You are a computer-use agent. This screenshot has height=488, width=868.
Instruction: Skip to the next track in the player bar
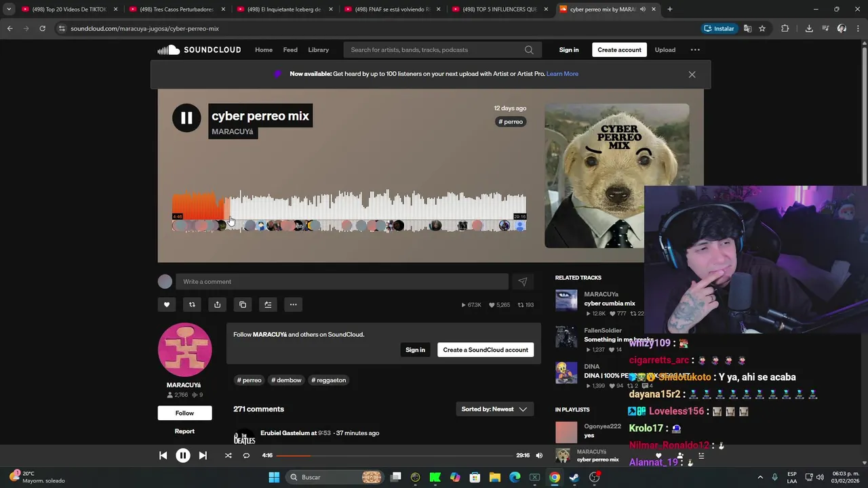tap(203, 455)
